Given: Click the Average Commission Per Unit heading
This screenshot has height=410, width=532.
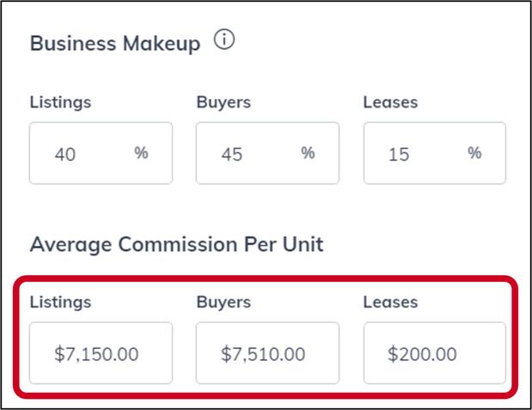Looking at the screenshot, I should [176, 244].
